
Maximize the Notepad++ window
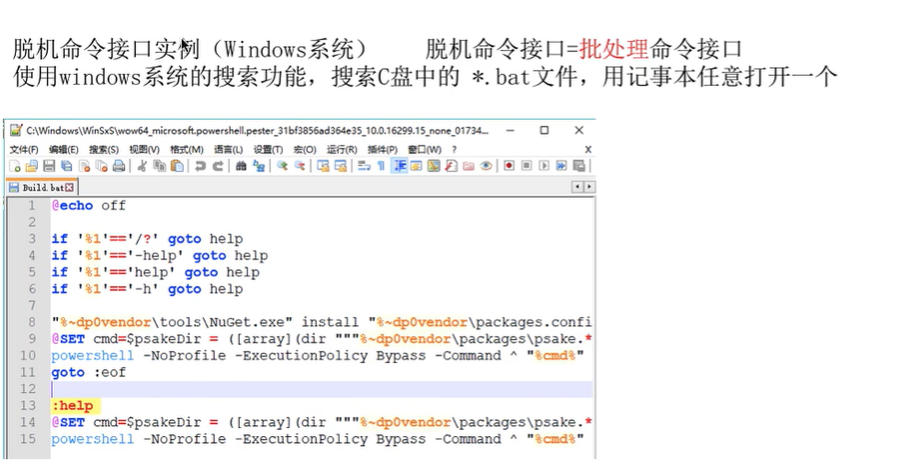point(544,130)
